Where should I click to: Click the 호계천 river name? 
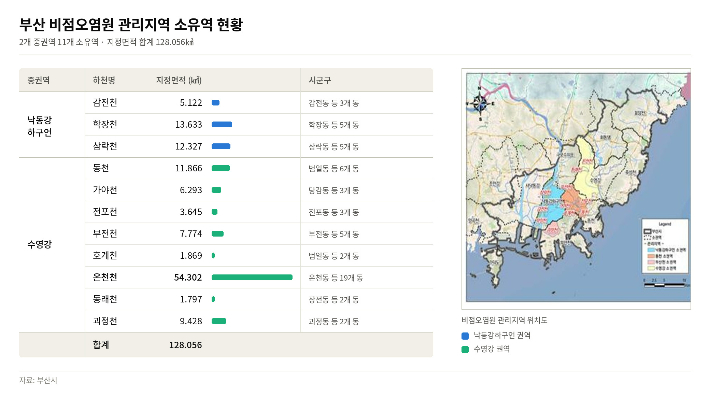(105, 255)
